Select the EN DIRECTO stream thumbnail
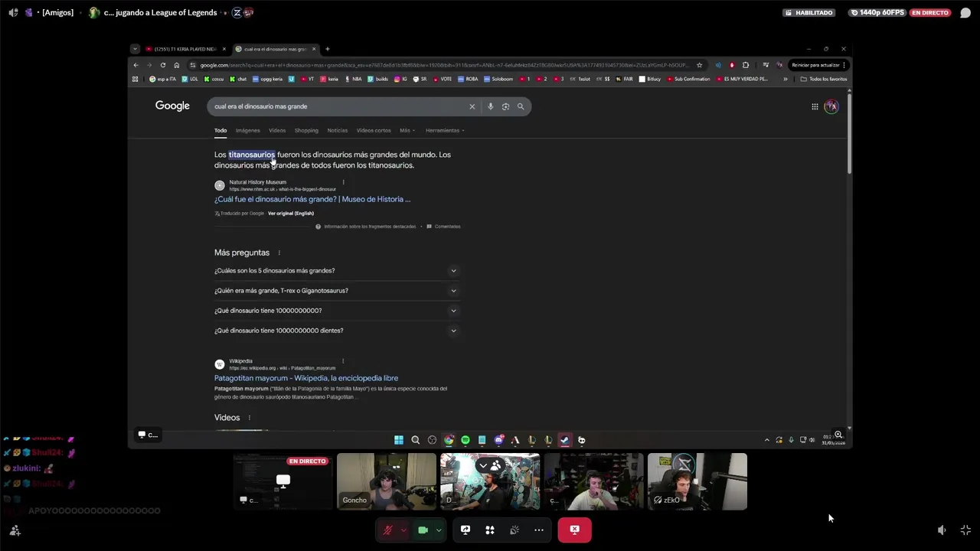Image resolution: width=980 pixels, height=551 pixels. coord(283,481)
